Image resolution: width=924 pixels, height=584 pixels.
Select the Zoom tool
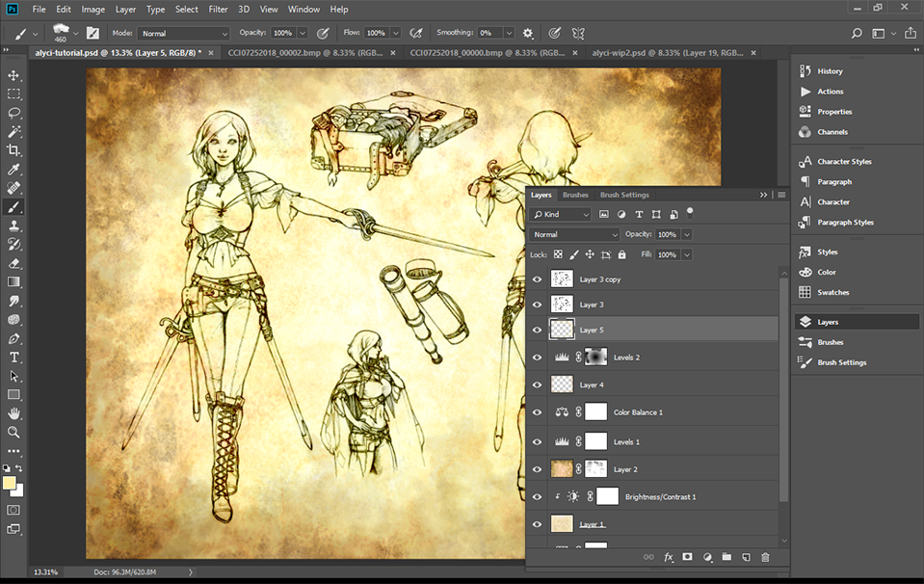[13, 432]
